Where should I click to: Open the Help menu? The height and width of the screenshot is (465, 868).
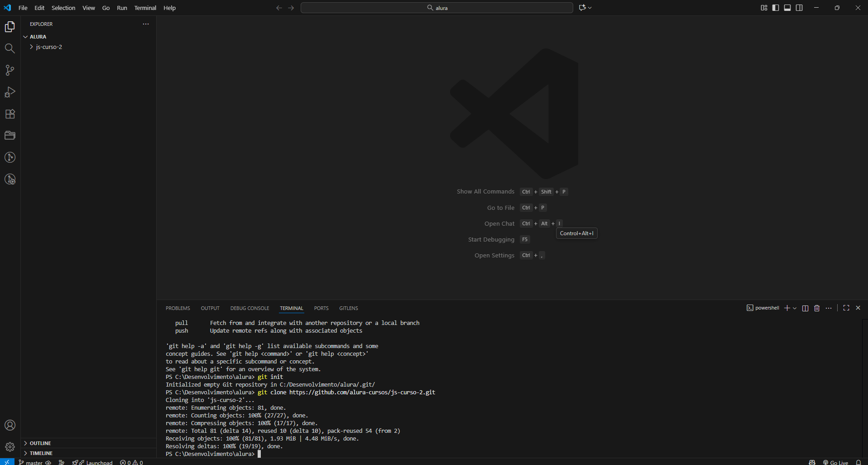click(x=169, y=8)
